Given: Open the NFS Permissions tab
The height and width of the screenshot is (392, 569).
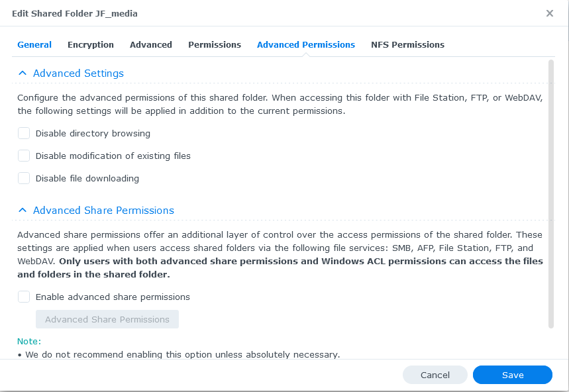Looking at the screenshot, I should point(407,45).
